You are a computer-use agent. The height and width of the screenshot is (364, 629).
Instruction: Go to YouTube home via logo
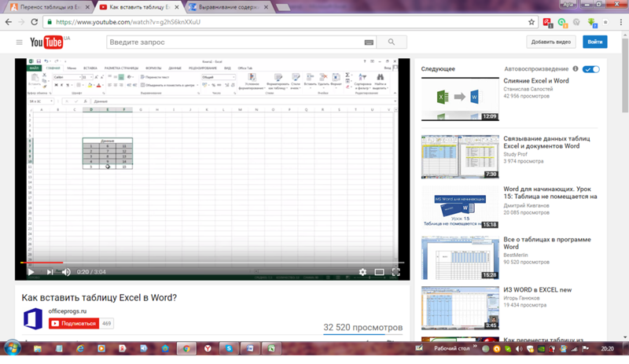coord(46,42)
